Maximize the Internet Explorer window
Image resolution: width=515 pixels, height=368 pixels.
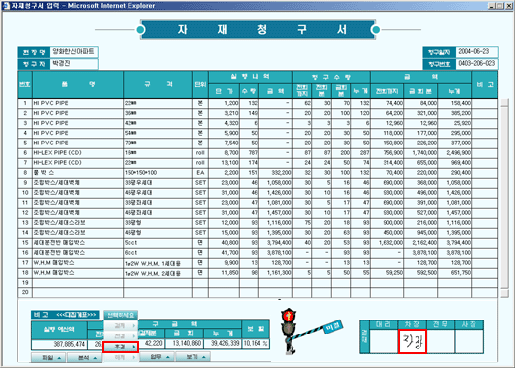pyautogui.click(x=500, y=6)
